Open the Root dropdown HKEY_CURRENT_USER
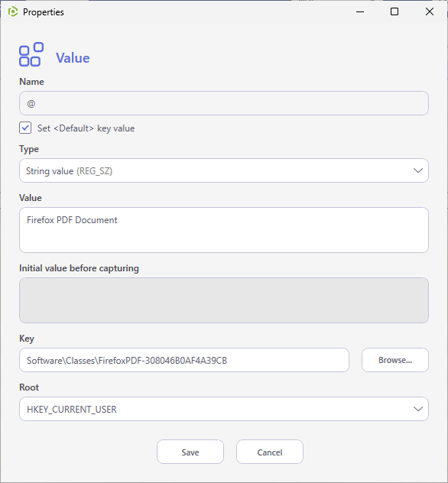Screen dimensions: 448x483 (224, 409)
